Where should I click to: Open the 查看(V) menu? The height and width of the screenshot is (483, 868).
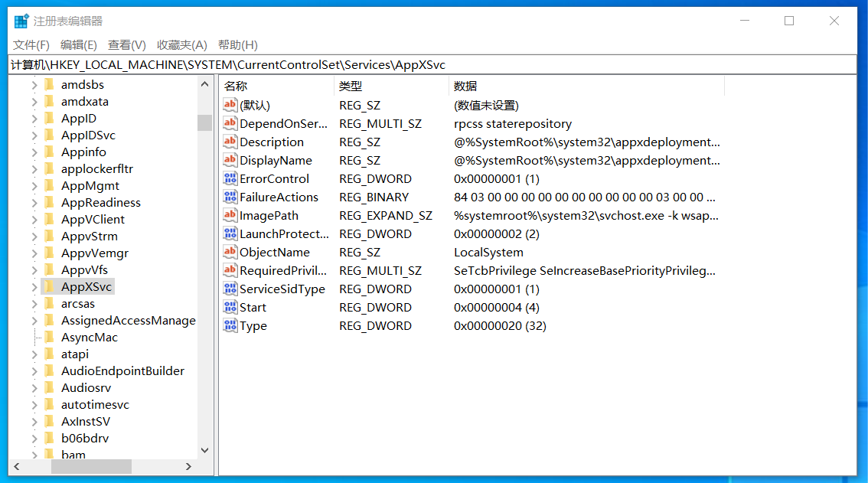point(127,45)
